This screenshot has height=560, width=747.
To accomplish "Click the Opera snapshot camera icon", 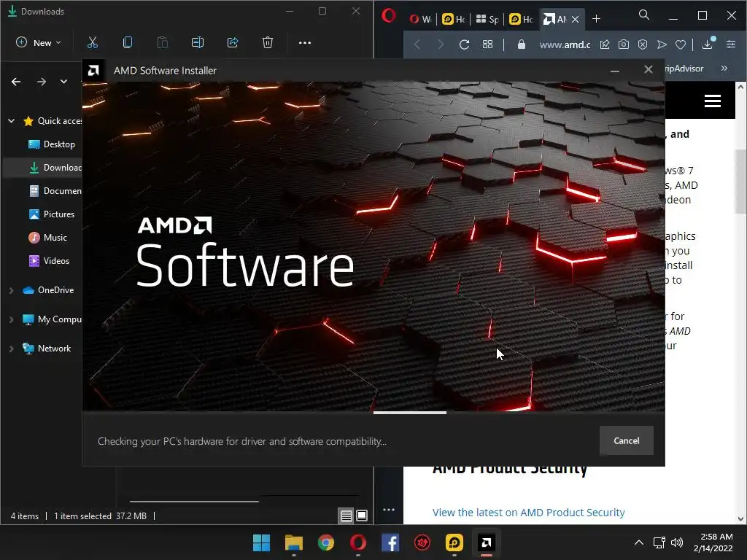I will pyautogui.click(x=623, y=44).
